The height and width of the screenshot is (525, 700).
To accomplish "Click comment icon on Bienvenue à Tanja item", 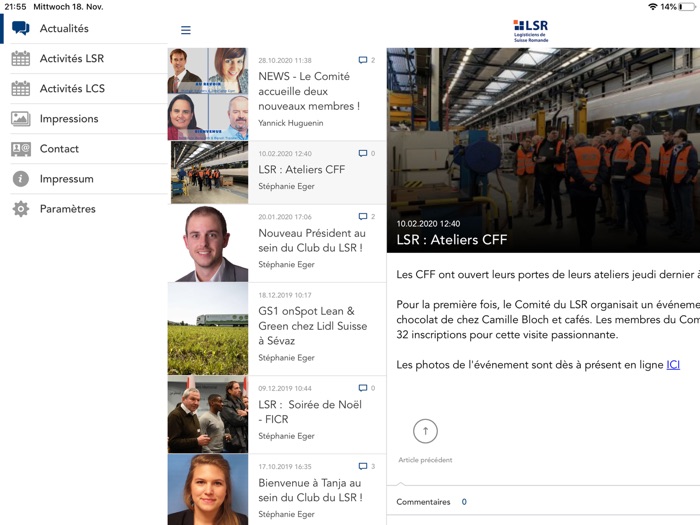I will 363,466.
